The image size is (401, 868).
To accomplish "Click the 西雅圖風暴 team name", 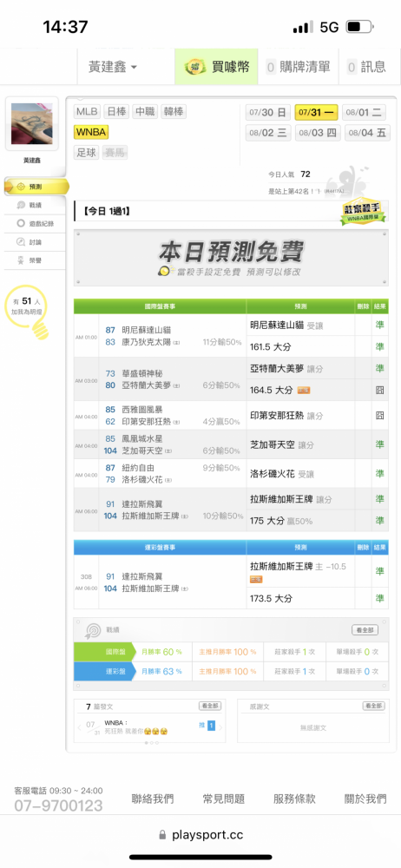I will (141, 409).
